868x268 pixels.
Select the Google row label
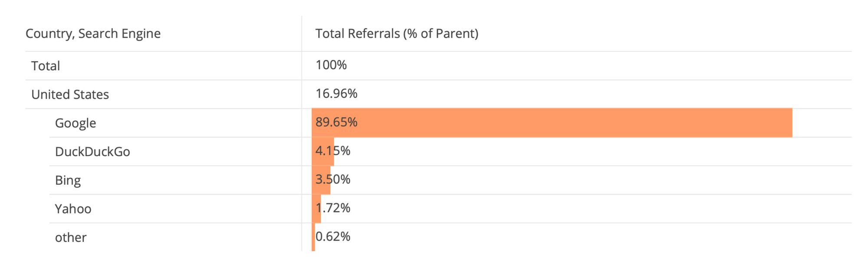click(76, 123)
